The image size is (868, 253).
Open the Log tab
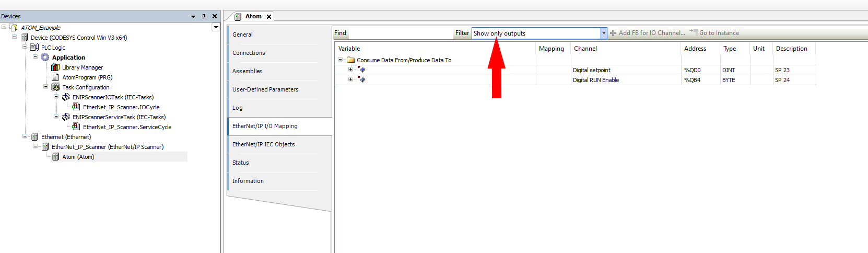279,108
